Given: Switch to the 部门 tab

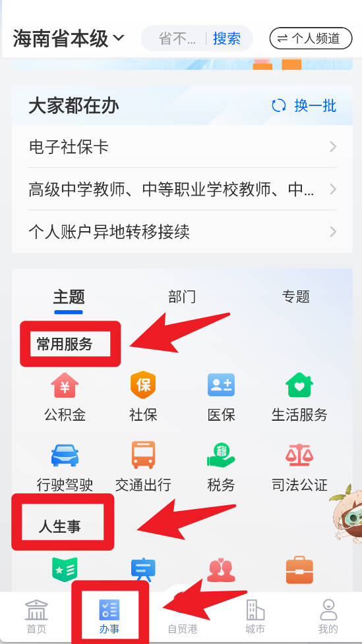Looking at the screenshot, I should [182, 296].
